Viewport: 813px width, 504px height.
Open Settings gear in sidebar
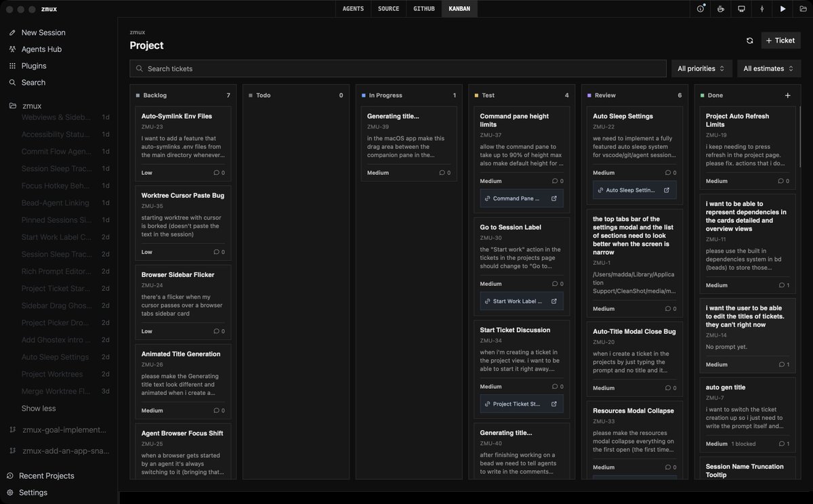click(x=10, y=492)
